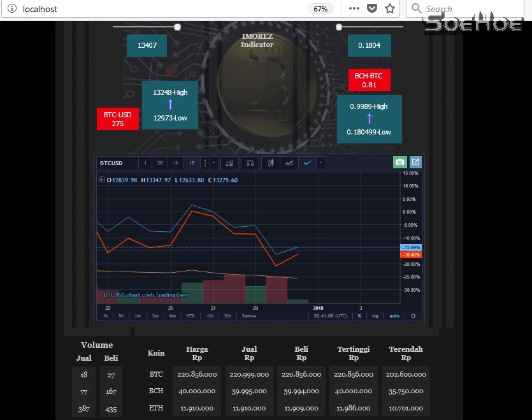Toggle auto scale on chart
The height and width of the screenshot is (420, 532).
click(x=394, y=315)
